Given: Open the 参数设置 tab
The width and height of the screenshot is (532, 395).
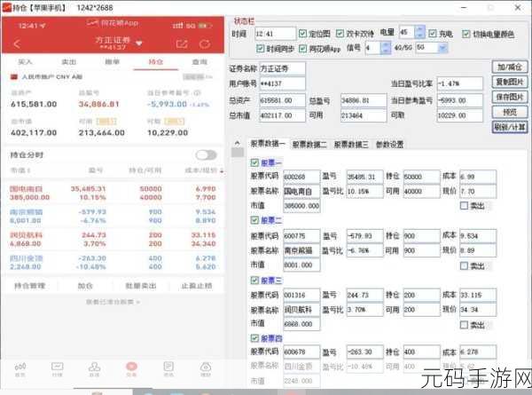Looking at the screenshot, I should coord(389,145).
